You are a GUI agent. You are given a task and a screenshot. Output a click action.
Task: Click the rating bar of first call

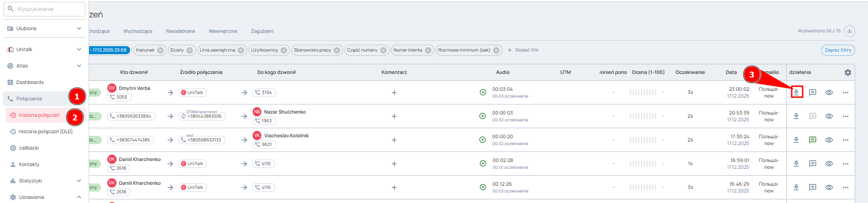[x=643, y=93]
